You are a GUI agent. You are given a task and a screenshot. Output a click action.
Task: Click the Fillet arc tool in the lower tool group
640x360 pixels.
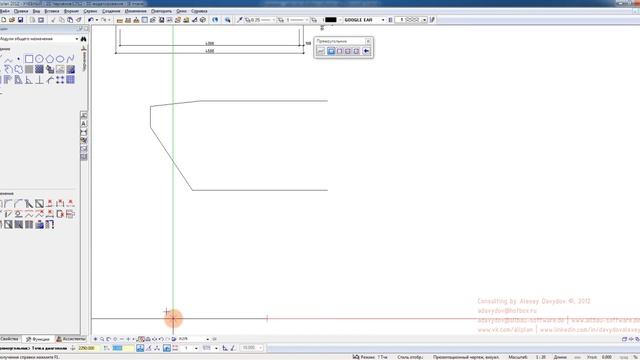pos(18,203)
